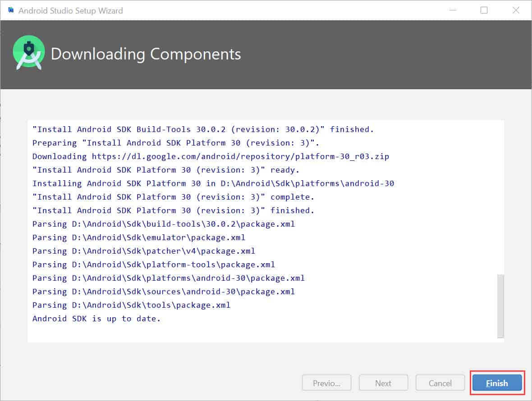The image size is (532, 401).
Task: Click the Finish button
Action: [x=496, y=383]
